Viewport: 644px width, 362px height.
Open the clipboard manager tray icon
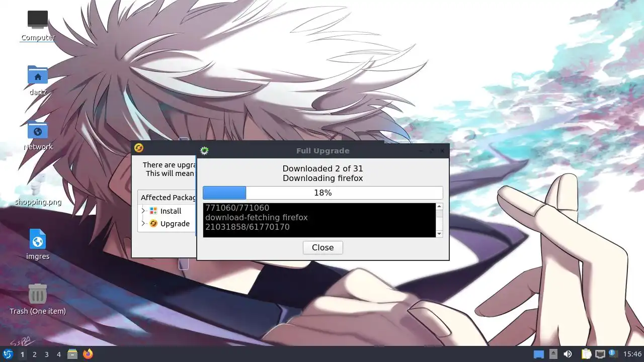pos(586,354)
